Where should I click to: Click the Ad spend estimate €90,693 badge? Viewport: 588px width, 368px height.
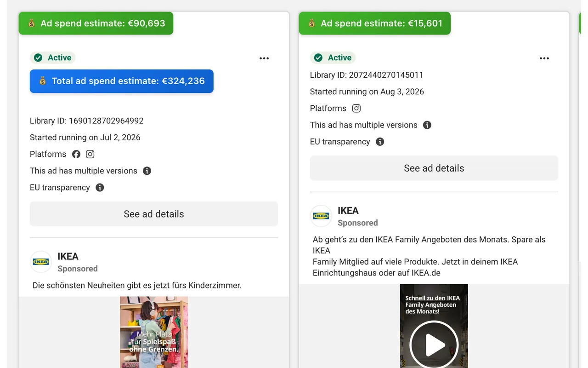(x=96, y=23)
